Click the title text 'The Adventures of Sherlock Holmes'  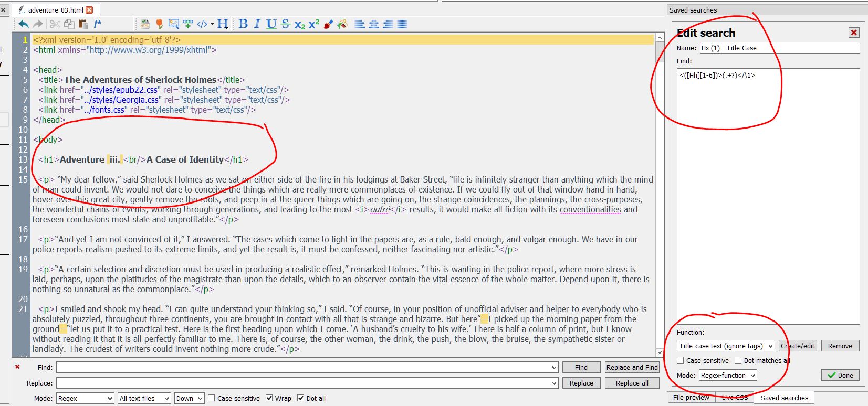pyautogui.click(x=140, y=80)
